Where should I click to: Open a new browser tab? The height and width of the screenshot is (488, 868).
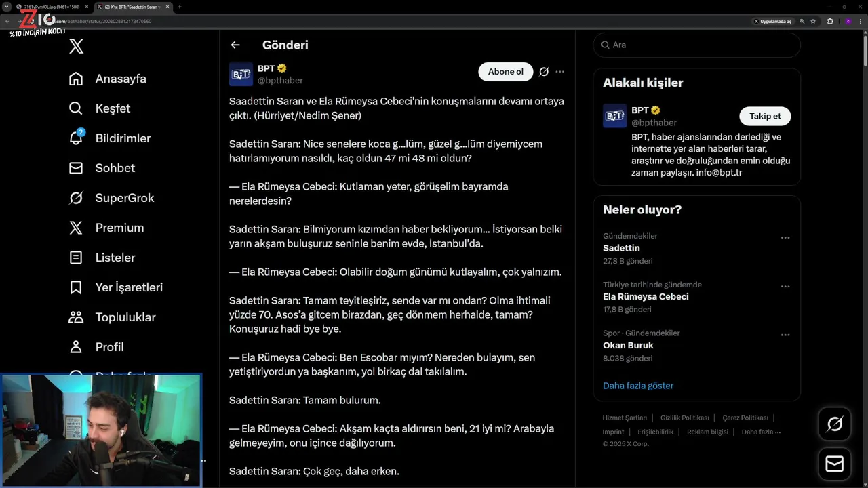[x=180, y=7]
